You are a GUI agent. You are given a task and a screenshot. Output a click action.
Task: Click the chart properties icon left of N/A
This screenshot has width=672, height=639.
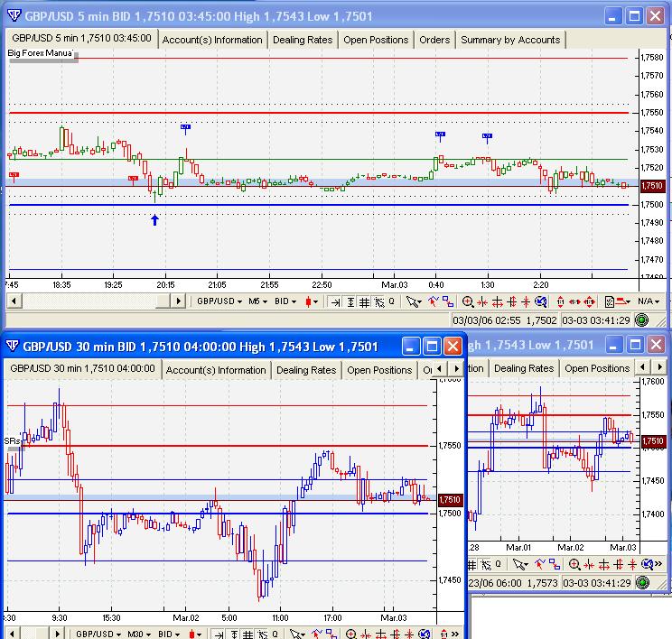click(x=610, y=301)
